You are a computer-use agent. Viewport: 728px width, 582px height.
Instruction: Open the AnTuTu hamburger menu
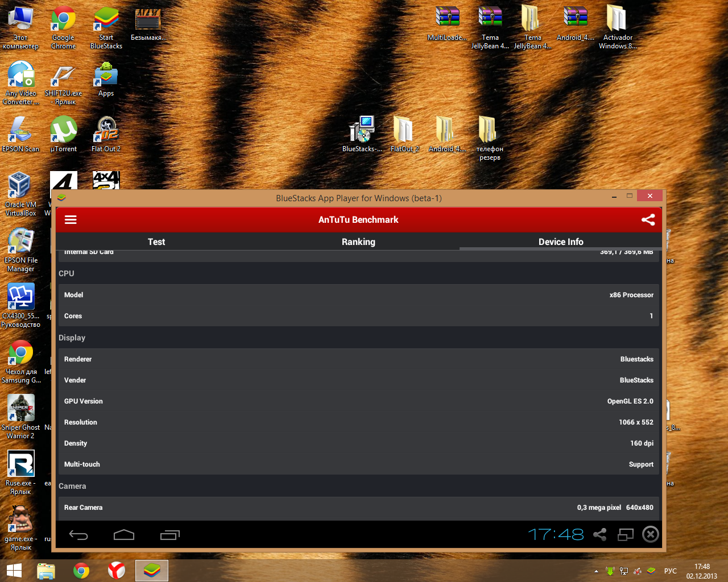pyautogui.click(x=71, y=220)
